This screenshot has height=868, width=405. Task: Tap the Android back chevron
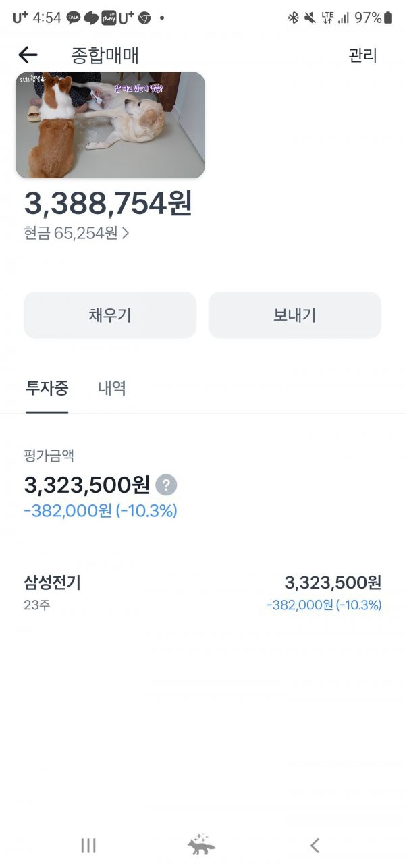click(x=315, y=845)
